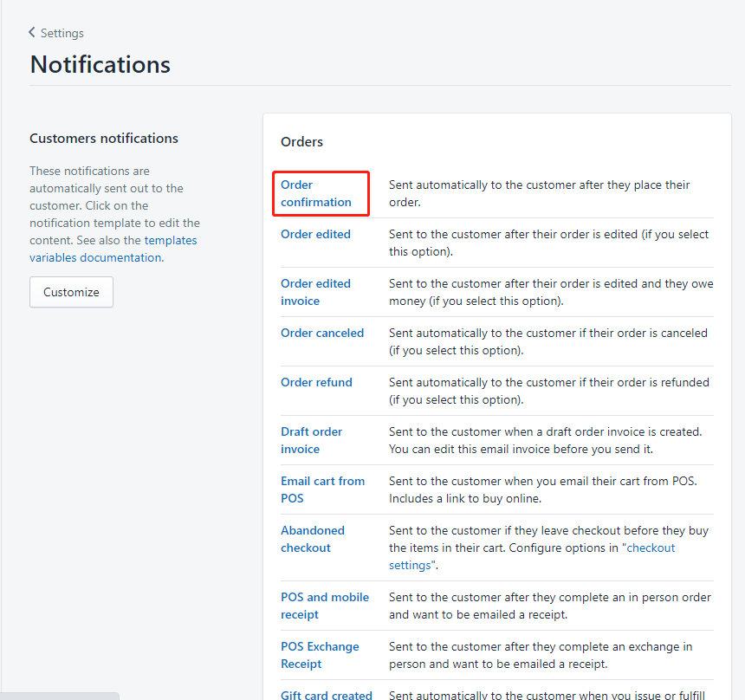The height and width of the screenshot is (700, 745).
Task: Open the Order canceled notification
Action: coord(322,333)
